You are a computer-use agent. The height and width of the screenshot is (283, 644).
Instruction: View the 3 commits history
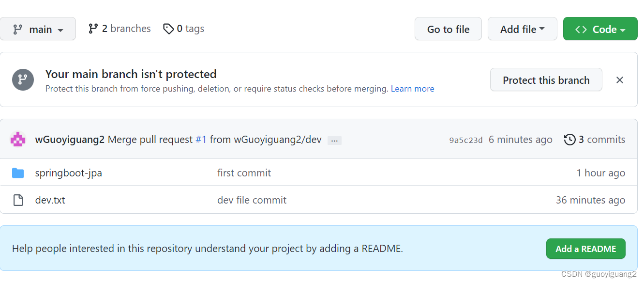(595, 140)
